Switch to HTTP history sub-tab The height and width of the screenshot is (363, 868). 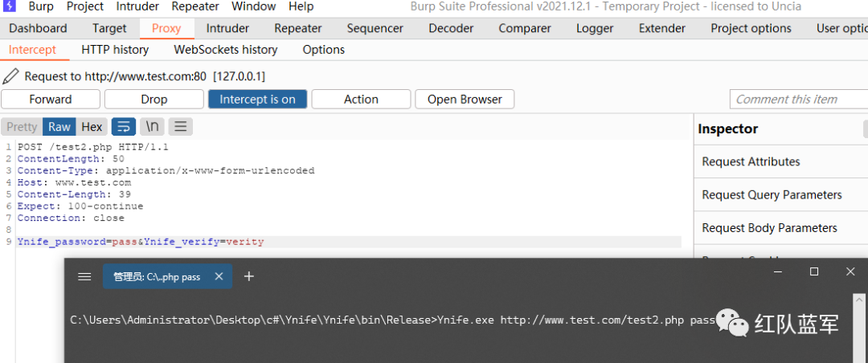click(115, 50)
